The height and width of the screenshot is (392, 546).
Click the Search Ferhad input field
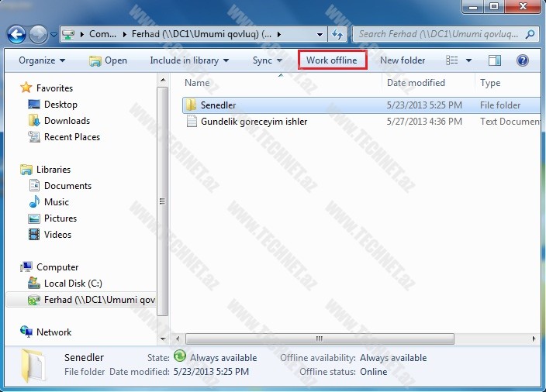439,34
